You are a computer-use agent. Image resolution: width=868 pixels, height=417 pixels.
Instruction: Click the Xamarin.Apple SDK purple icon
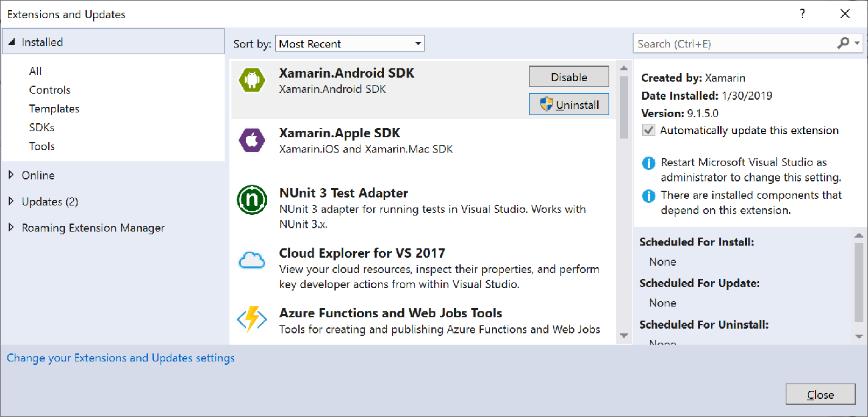[251, 140]
